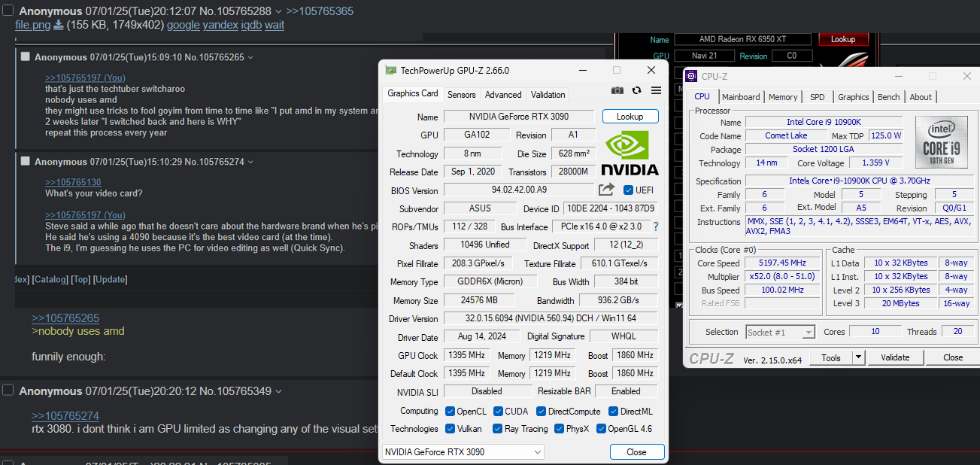Toggle the Vulkan checkbox

pos(450,429)
